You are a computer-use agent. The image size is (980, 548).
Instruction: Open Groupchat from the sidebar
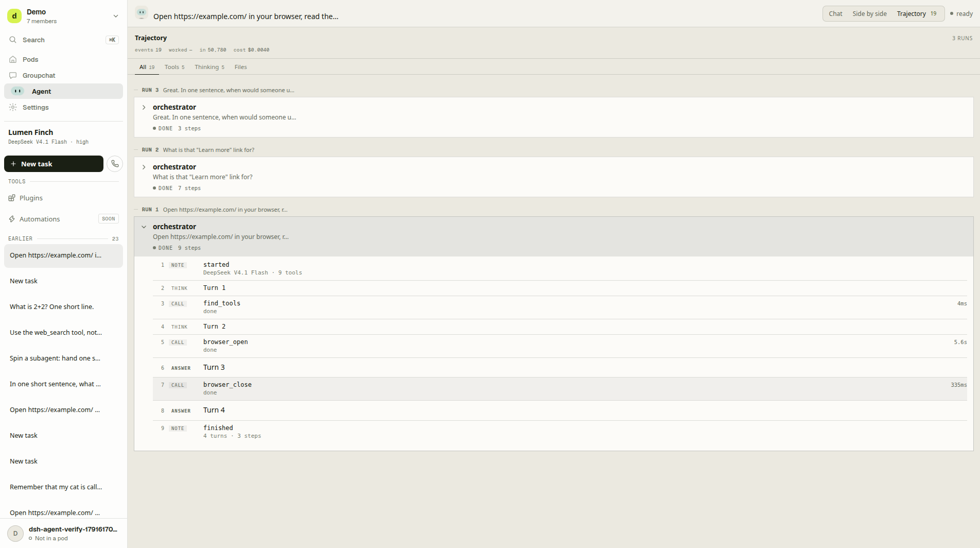(63, 75)
